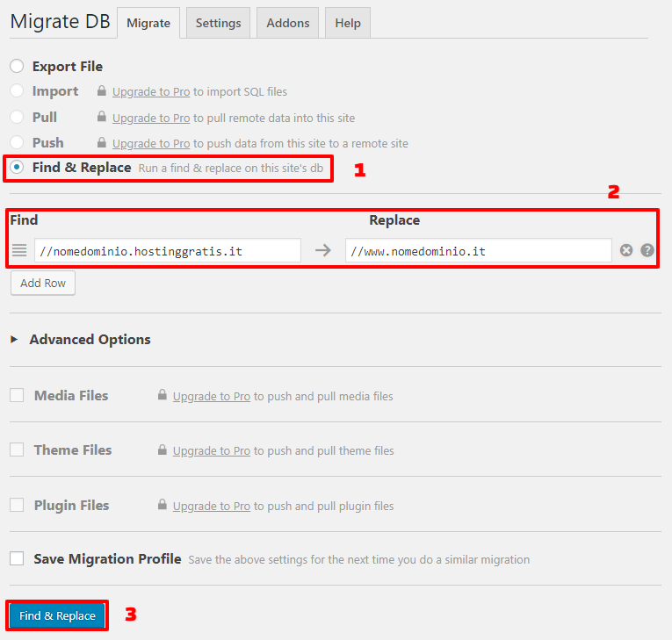Select the Import radio button
Screen dimensions: 672x640
coord(17,90)
